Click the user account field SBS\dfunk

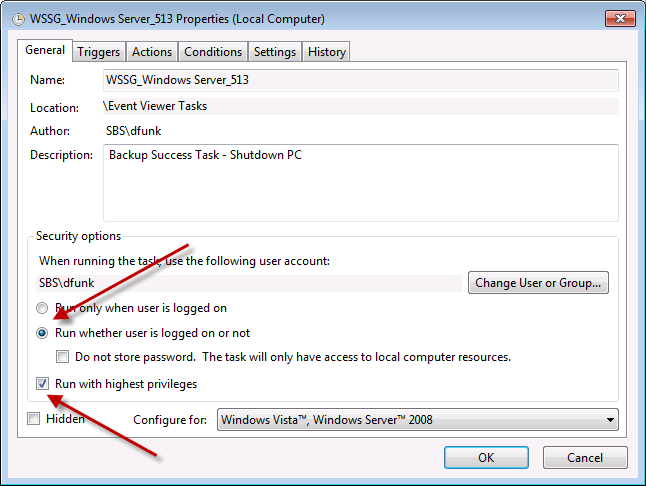coord(248,283)
